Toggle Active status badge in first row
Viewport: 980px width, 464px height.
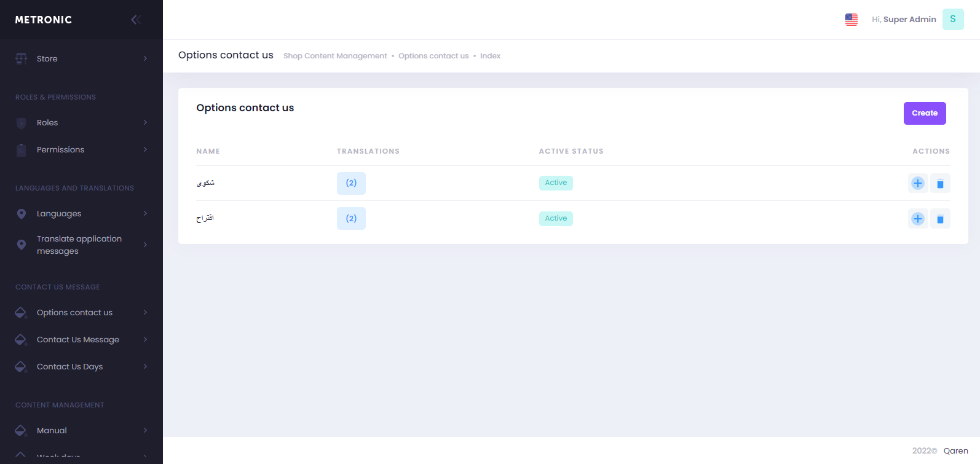coord(556,183)
